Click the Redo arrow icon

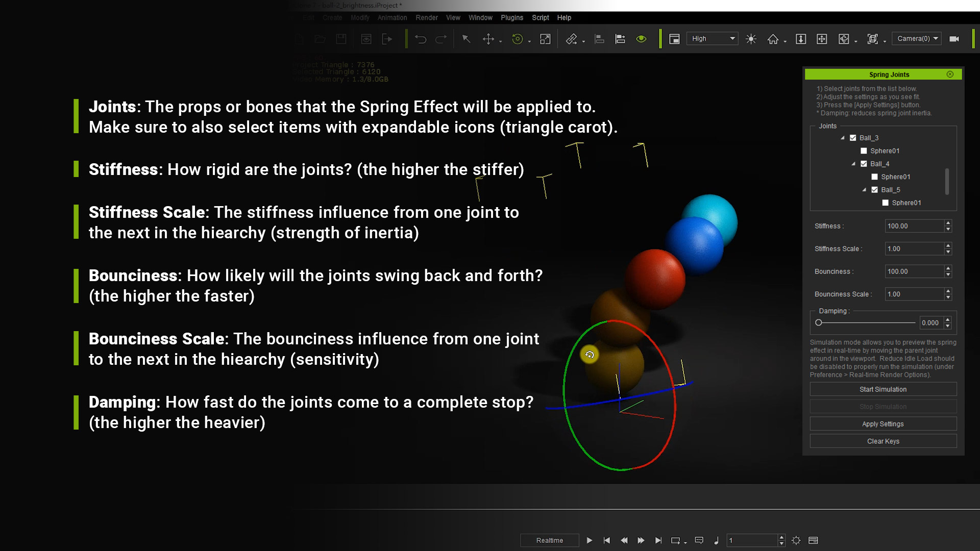click(441, 39)
